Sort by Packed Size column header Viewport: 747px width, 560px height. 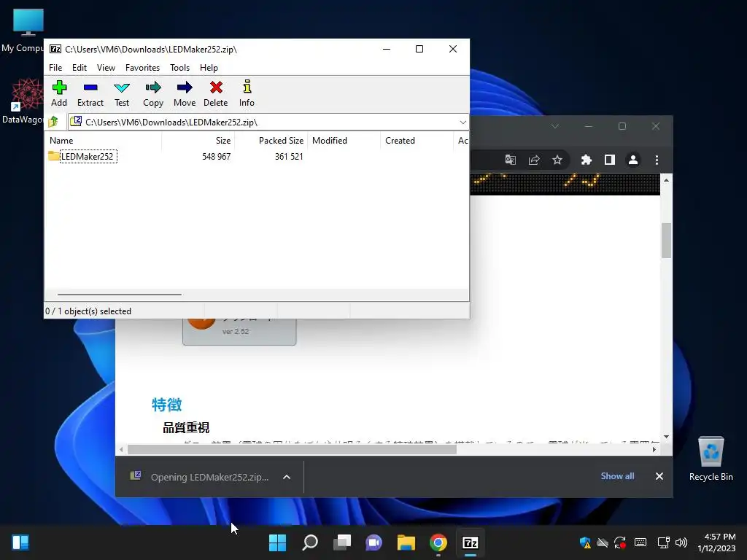pos(271,141)
